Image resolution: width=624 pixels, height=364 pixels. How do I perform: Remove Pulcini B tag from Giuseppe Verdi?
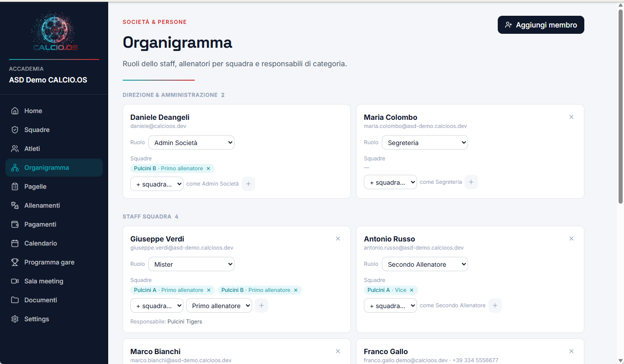296,290
